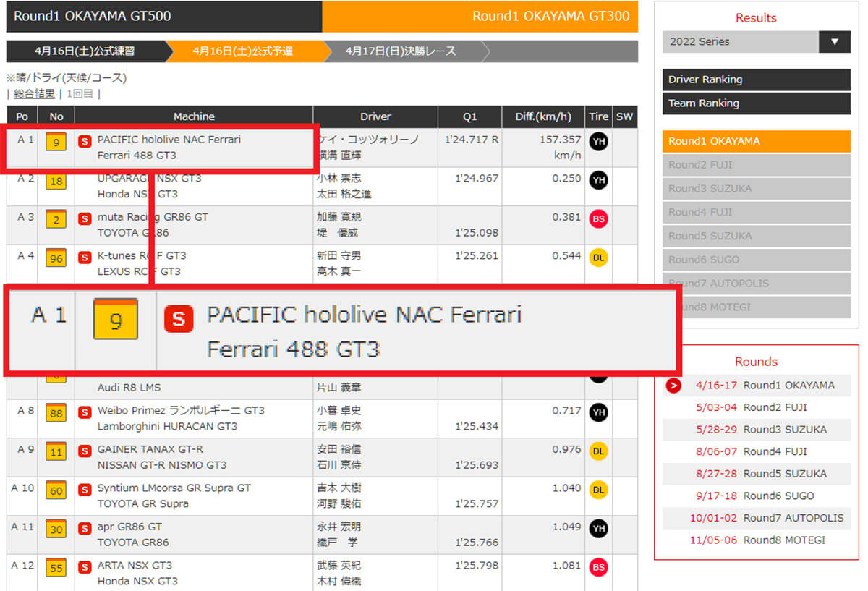Click the car number 55 badge
Screen dimensions: 868x591
[56, 568]
